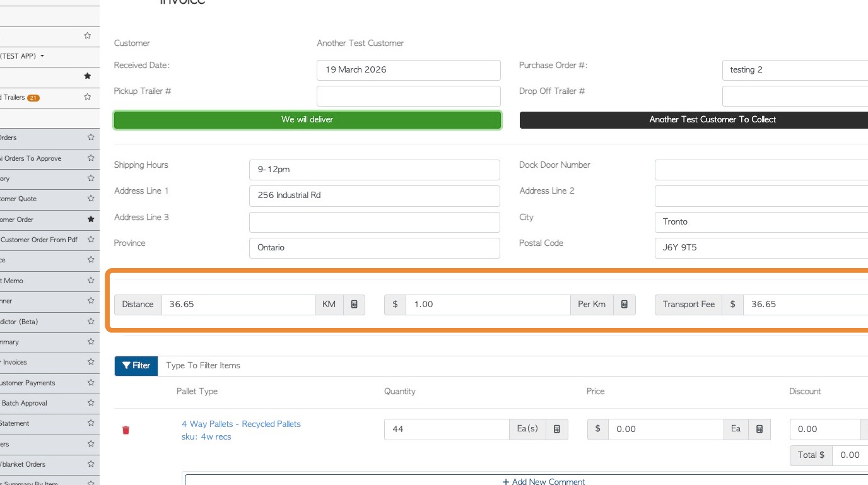
Task: Open the Received Date picker field
Action: (x=408, y=70)
